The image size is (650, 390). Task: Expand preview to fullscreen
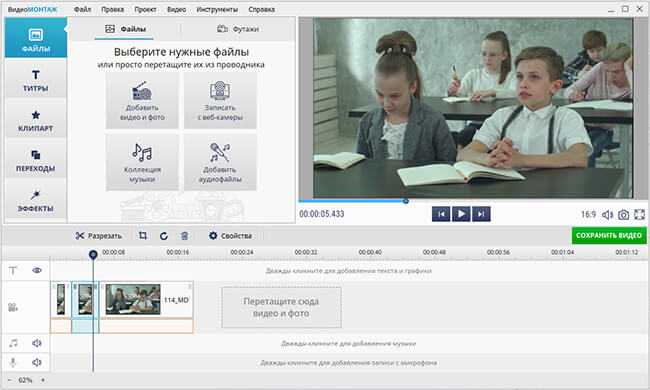click(640, 215)
